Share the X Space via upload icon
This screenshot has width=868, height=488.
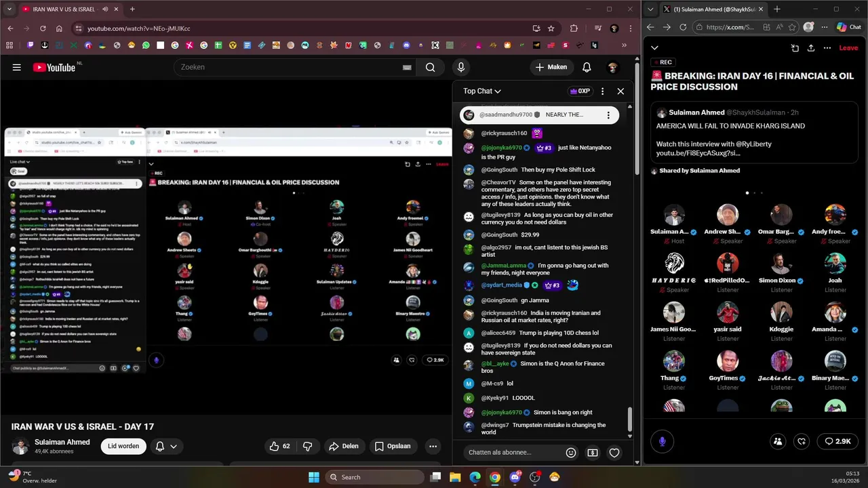pos(811,48)
